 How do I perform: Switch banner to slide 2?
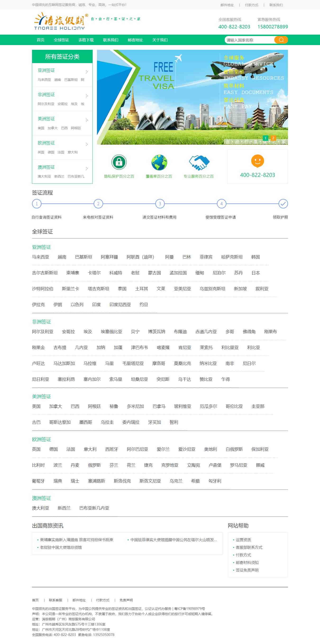point(273,138)
